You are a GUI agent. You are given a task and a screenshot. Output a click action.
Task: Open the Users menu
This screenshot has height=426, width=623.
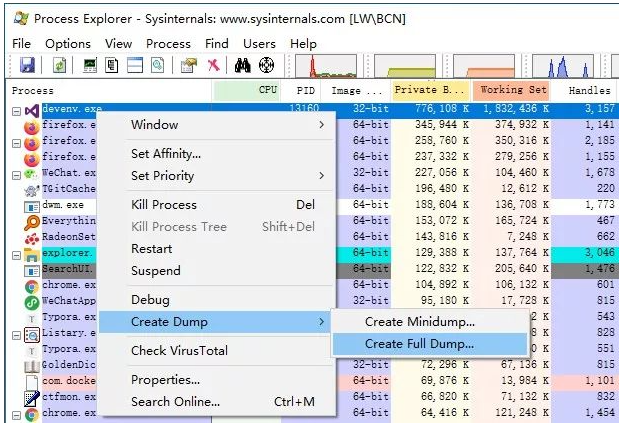259,44
